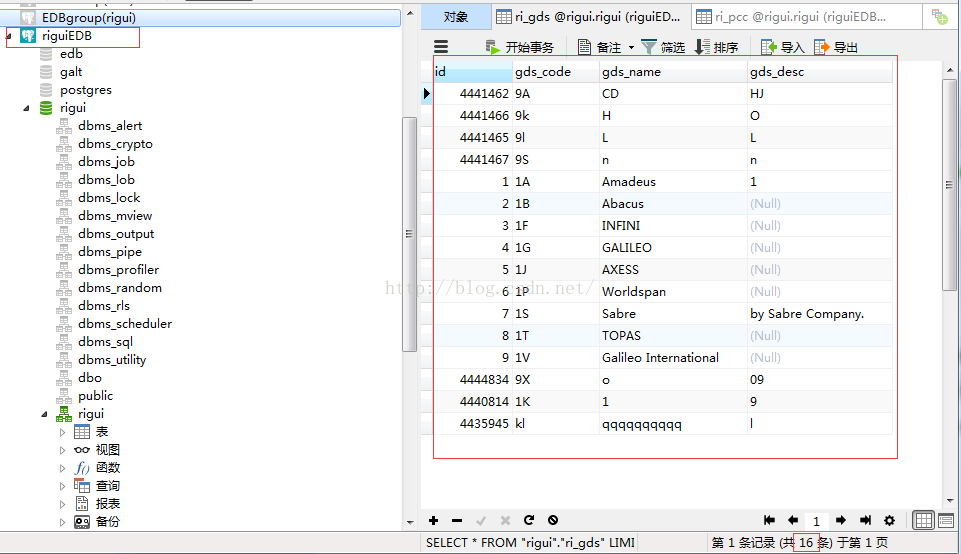
Task: Switch to form view
Action: tap(946, 520)
